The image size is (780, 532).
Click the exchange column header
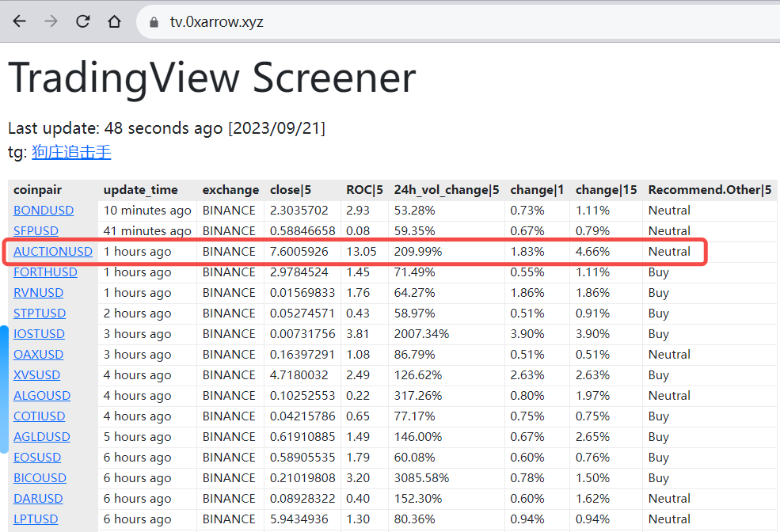point(230,190)
